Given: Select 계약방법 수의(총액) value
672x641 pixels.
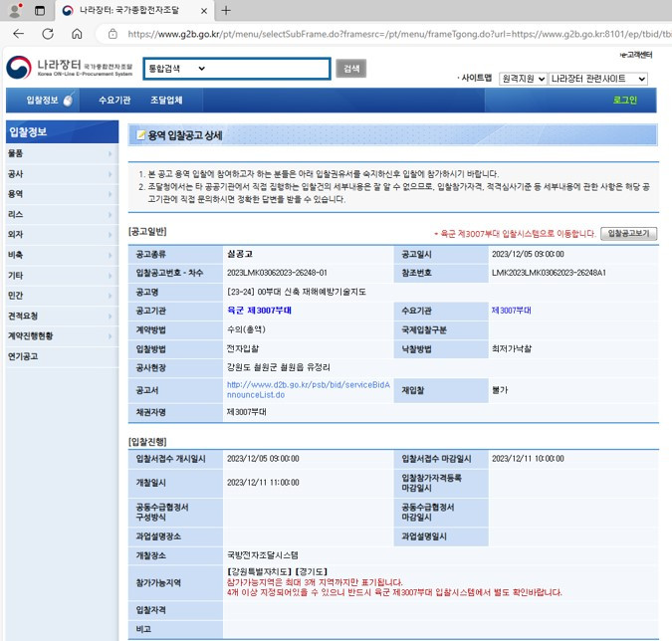Looking at the screenshot, I should (246, 329).
